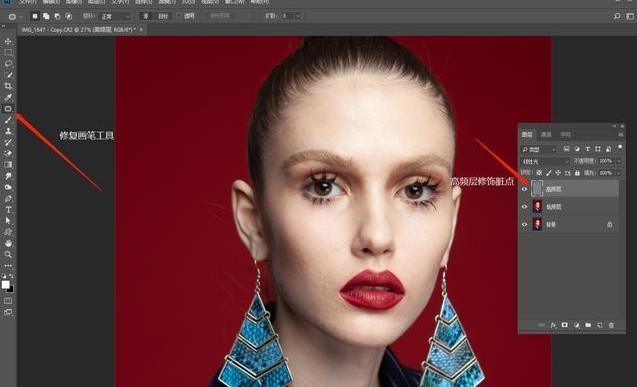637x387 pixels.
Task: Select the Smudge tool
Action: [x=8, y=176]
